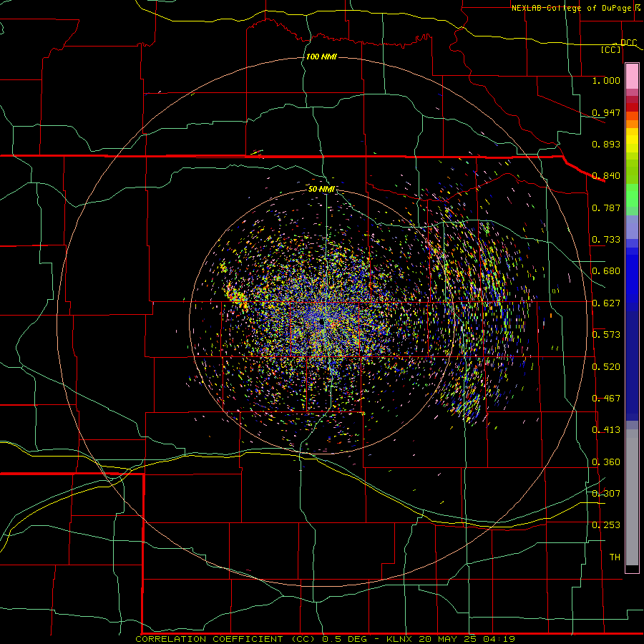This screenshot has height=644, width=644.
Task: Select the 0.787 scale value
Action: pos(606,208)
